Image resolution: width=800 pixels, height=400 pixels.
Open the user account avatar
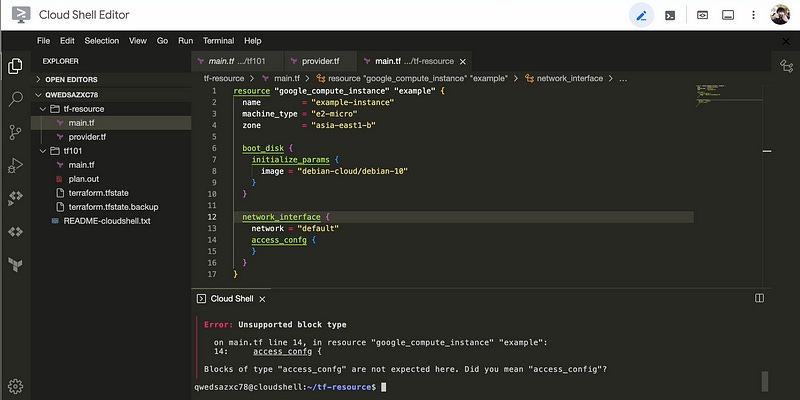point(780,15)
